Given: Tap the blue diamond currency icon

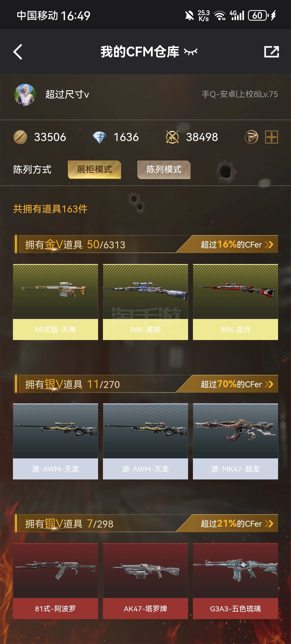Looking at the screenshot, I should pos(99,137).
